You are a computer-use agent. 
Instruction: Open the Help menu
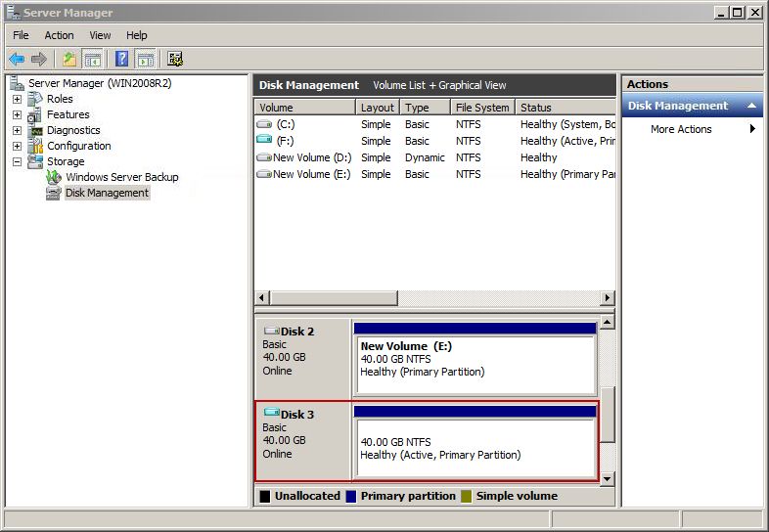(x=136, y=35)
